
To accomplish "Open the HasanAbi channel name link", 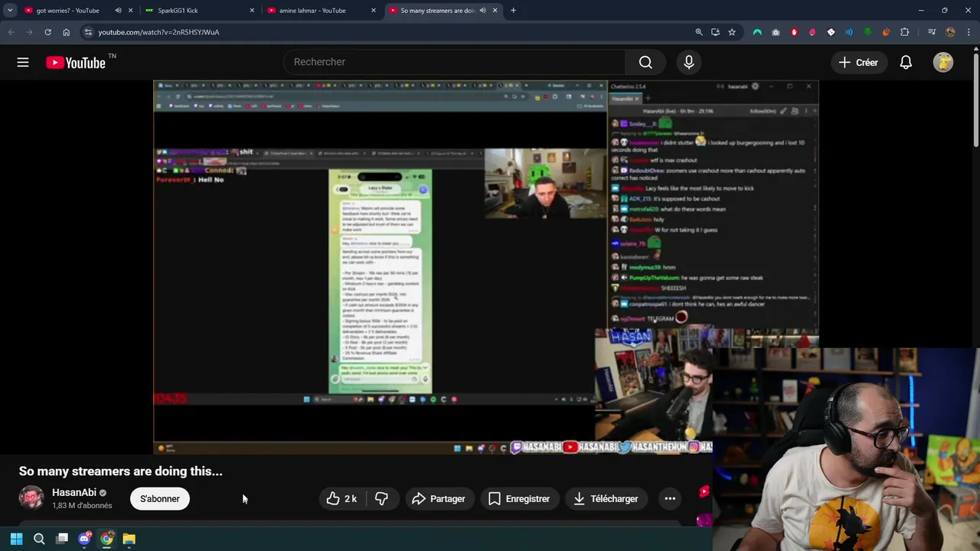I will (74, 493).
